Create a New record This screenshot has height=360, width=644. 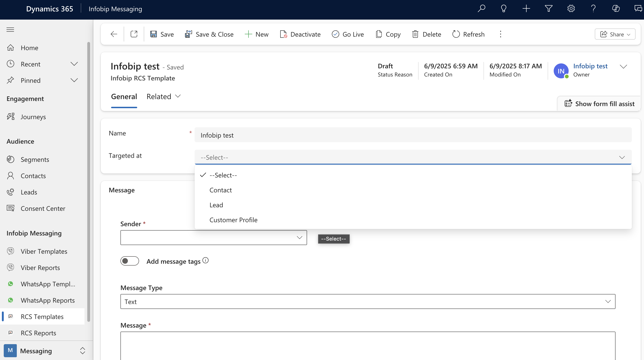point(256,34)
